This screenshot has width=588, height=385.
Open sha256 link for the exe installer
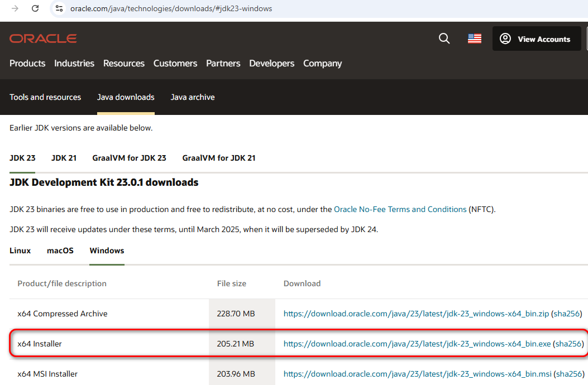click(x=568, y=344)
